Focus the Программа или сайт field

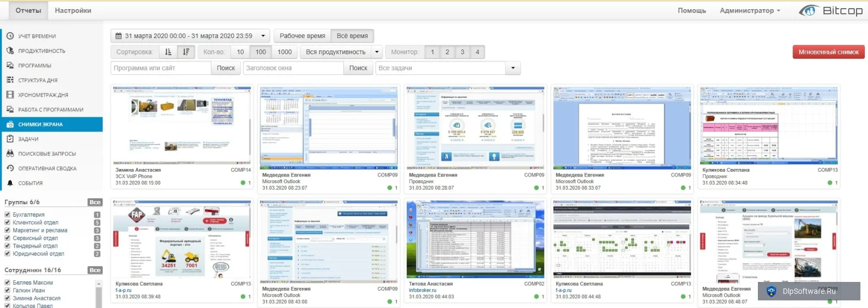[x=161, y=68]
